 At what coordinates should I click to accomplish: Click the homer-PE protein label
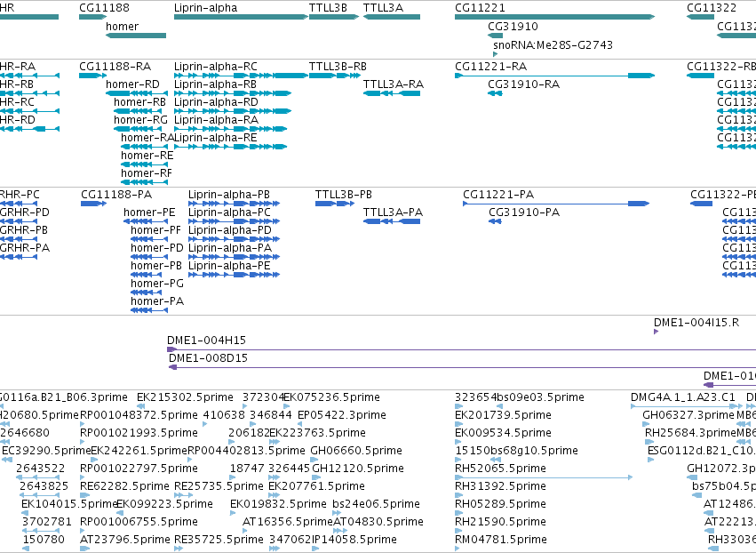click(x=149, y=212)
